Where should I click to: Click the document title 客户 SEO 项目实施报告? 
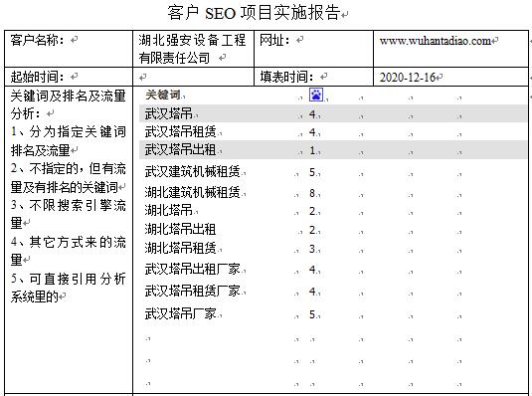point(254,13)
